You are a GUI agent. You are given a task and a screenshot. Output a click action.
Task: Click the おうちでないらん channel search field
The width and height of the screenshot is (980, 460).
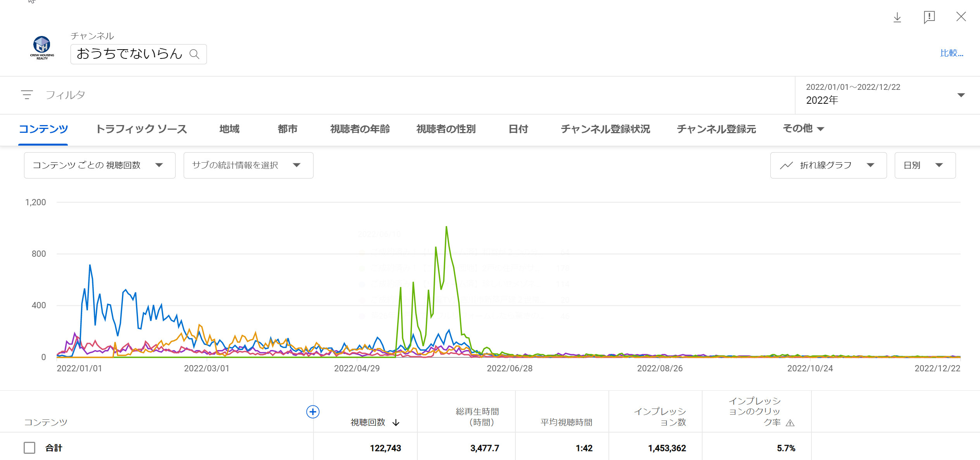(138, 54)
